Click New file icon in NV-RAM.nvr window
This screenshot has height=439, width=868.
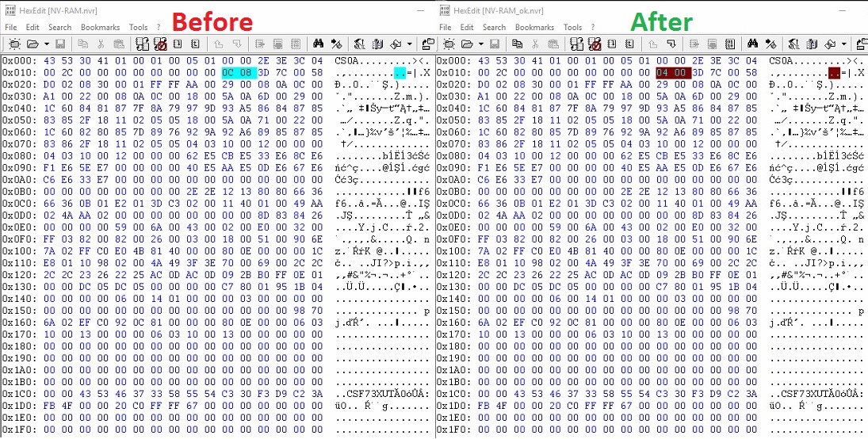coord(14,44)
